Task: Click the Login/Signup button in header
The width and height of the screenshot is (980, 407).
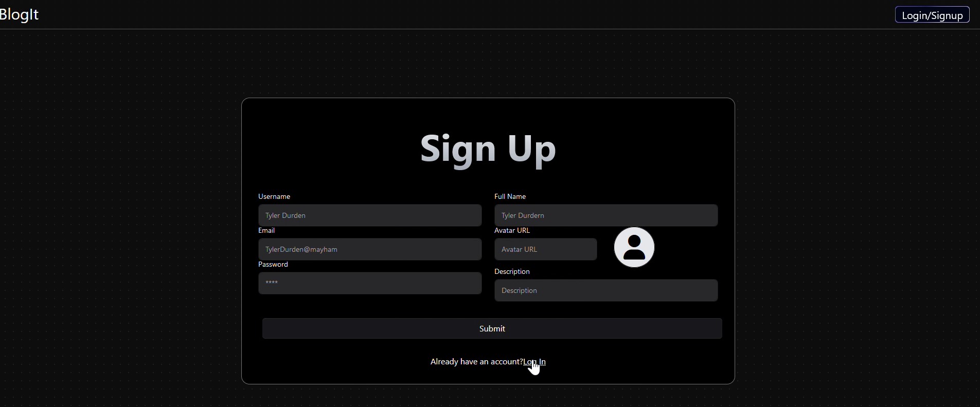Action: pyautogui.click(x=932, y=15)
